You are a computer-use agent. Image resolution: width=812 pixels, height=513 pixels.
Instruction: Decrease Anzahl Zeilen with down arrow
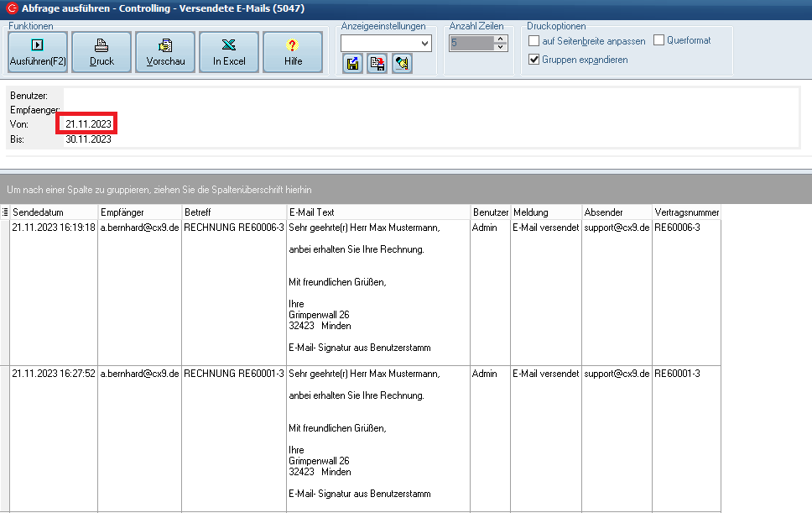501,47
